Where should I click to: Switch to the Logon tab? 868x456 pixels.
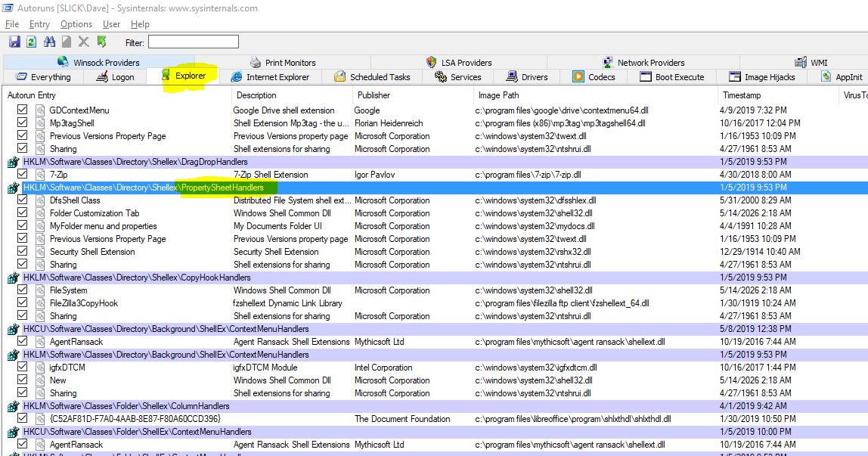pyautogui.click(x=115, y=77)
